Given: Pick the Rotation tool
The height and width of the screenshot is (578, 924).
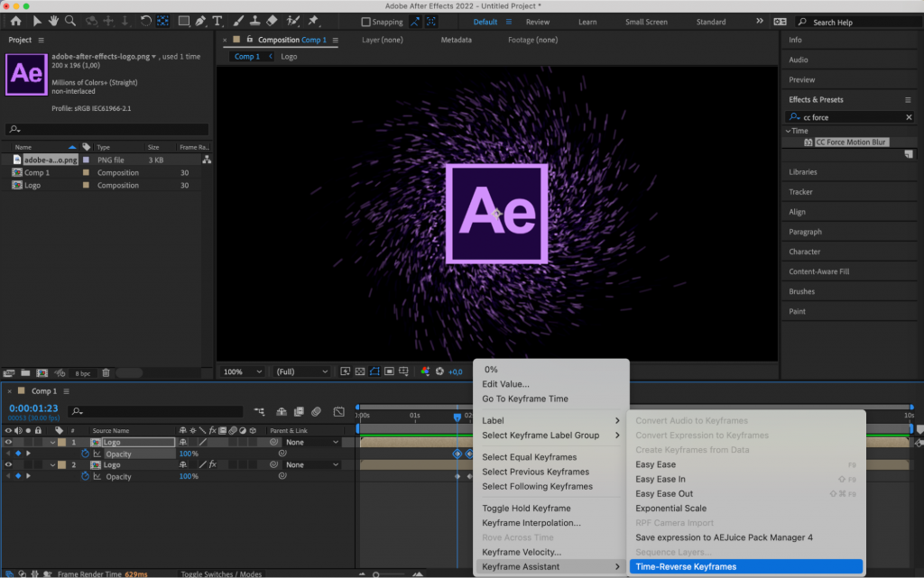Looking at the screenshot, I should pyautogui.click(x=144, y=22).
